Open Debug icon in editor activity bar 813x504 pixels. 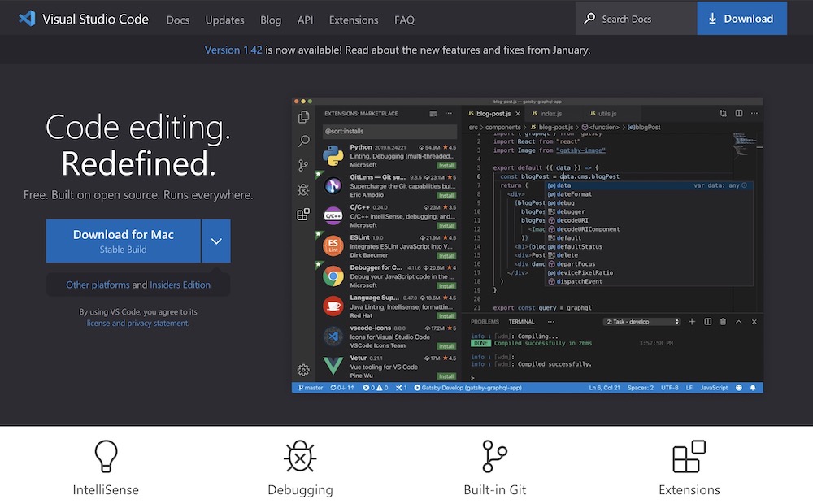click(303, 189)
